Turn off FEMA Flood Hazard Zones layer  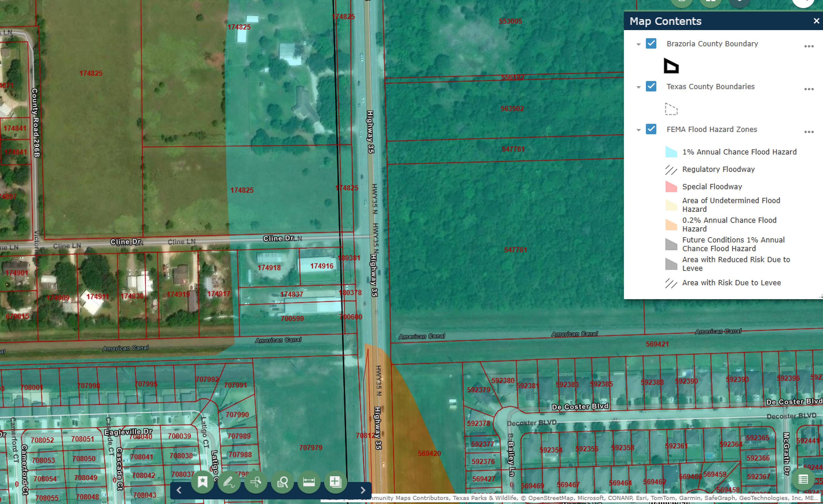click(x=651, y=129)
